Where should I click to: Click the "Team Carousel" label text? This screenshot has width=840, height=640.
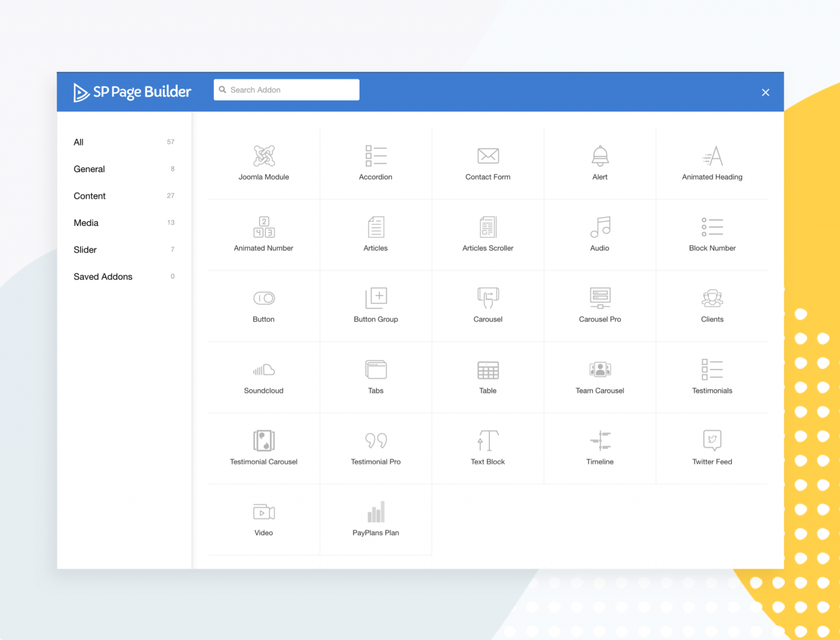pos(600,391)
